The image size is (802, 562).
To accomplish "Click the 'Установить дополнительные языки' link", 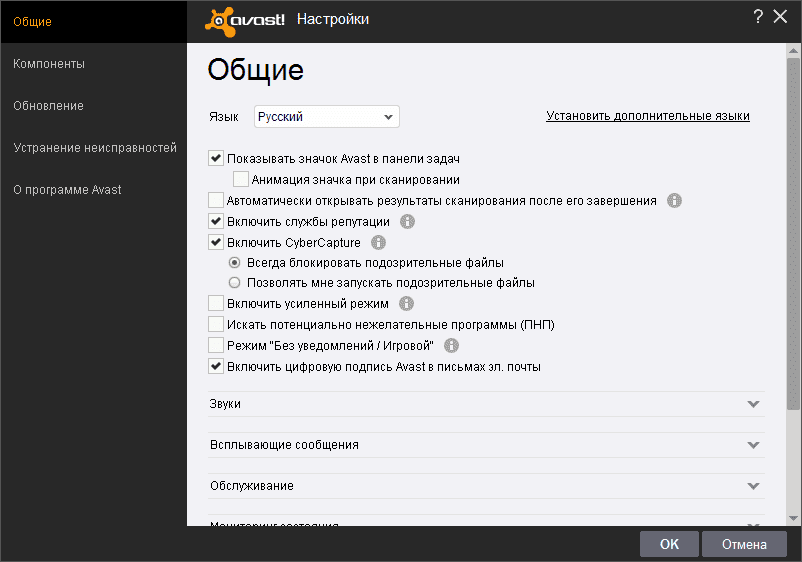I will coord(647,116).
